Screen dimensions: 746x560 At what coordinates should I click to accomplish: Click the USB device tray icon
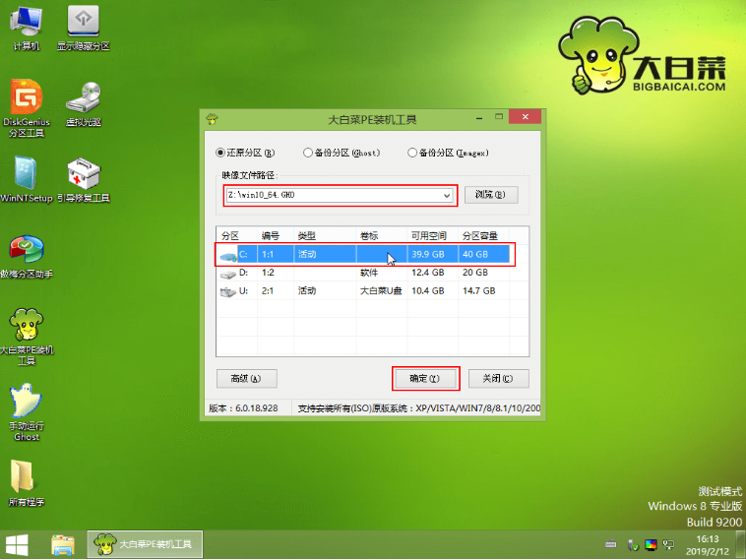(x=632, y=545)
